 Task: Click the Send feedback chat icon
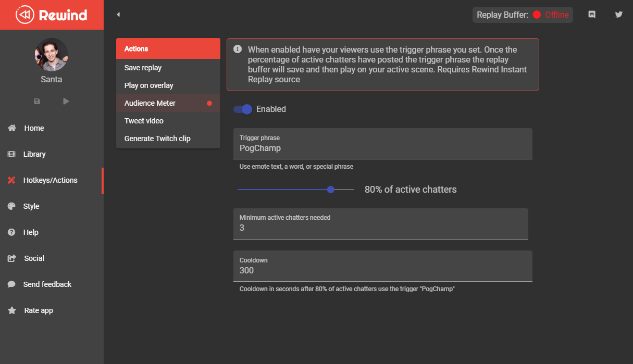pyautogui.click(x=11, y=284)
